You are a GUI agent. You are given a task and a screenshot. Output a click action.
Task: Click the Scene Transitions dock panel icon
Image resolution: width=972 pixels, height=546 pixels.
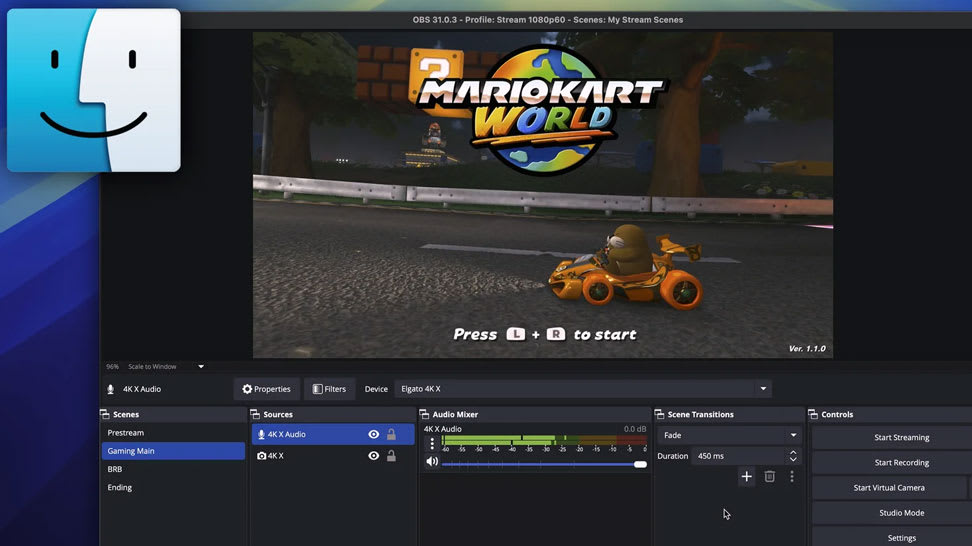click(x=659, y=414)
